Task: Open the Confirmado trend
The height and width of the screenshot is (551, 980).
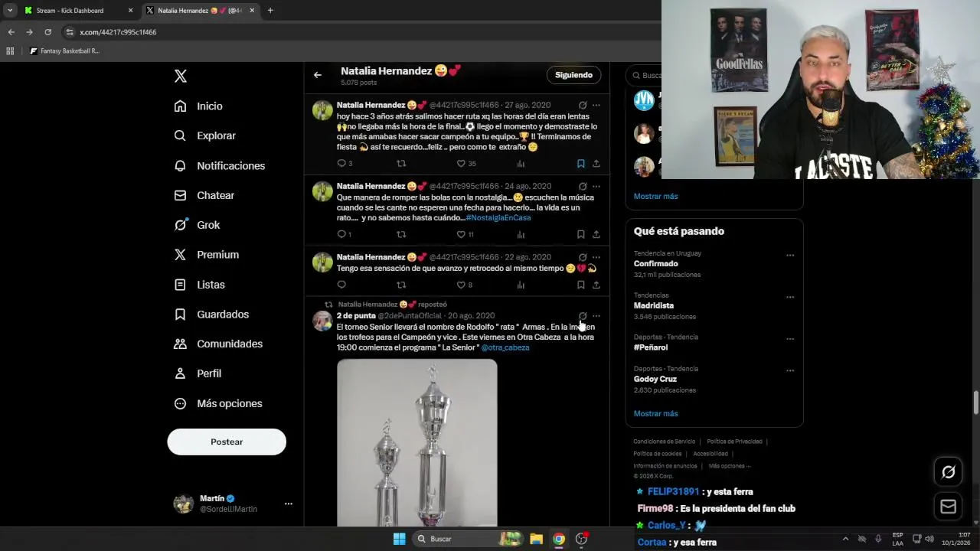Action: click(x=655, y=263)
